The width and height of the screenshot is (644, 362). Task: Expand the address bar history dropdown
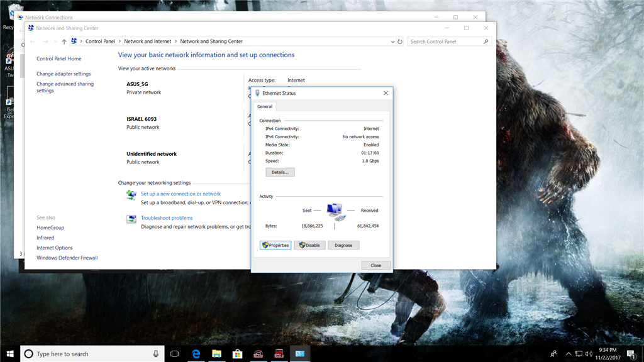pos(392,41)
